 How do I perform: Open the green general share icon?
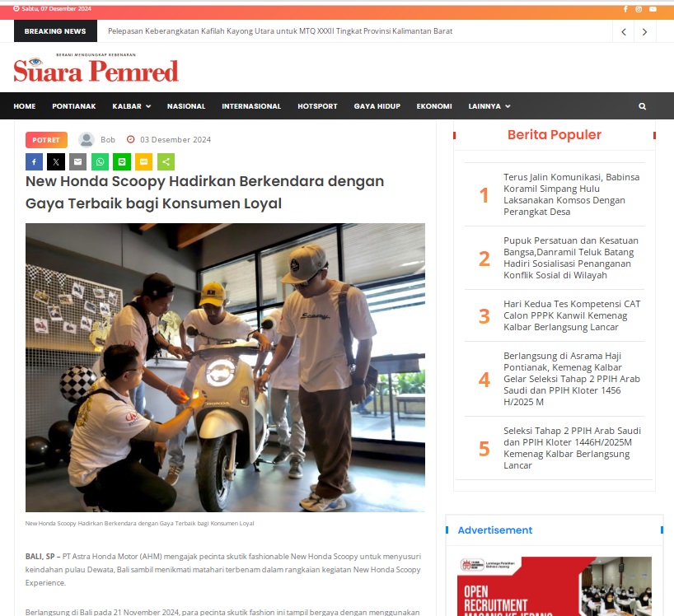click(x=166, y=162)
